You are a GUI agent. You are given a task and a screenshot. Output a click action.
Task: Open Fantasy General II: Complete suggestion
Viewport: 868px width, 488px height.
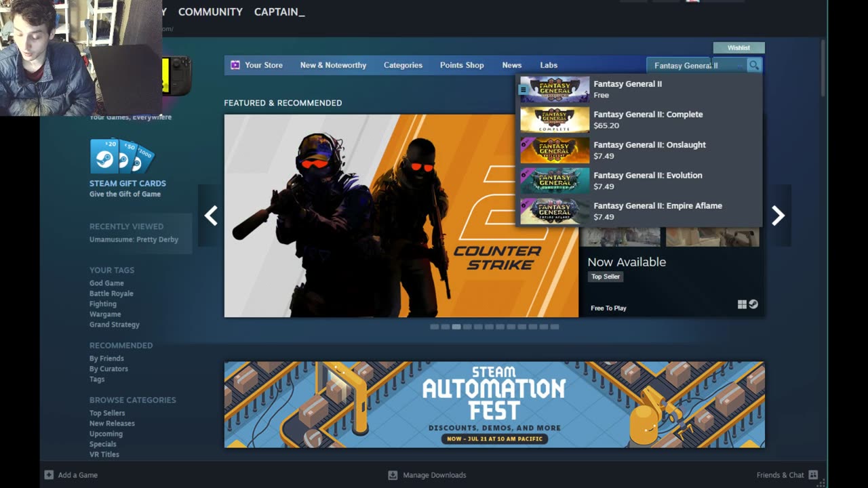[x=639, y=120]
